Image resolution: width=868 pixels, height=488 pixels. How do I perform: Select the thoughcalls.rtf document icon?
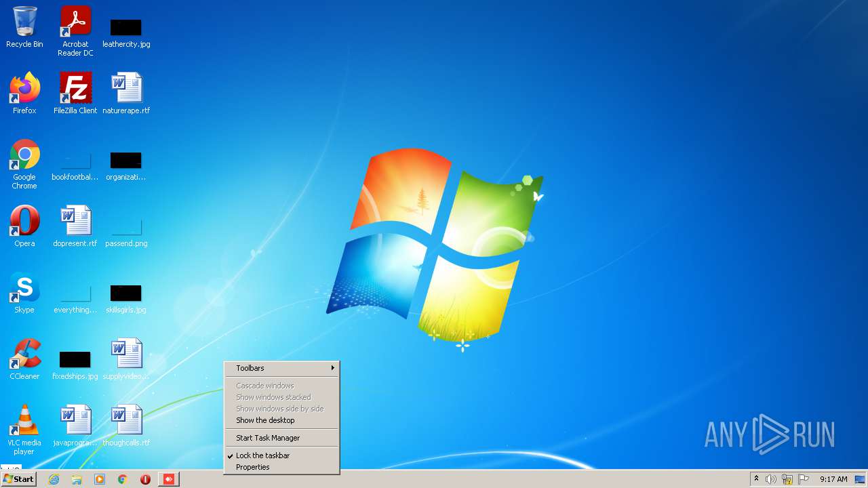(126, 426)
